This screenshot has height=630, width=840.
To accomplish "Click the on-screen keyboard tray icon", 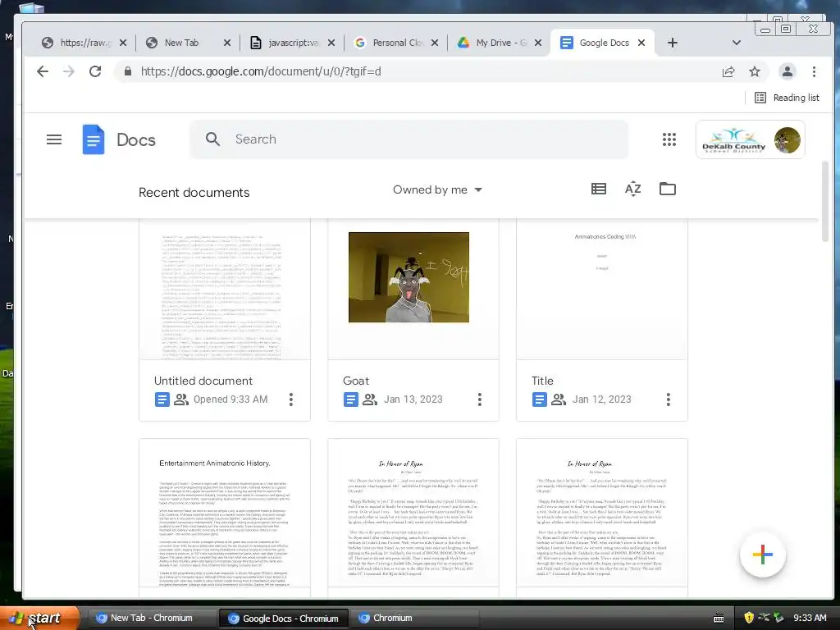I will [719, 619].
